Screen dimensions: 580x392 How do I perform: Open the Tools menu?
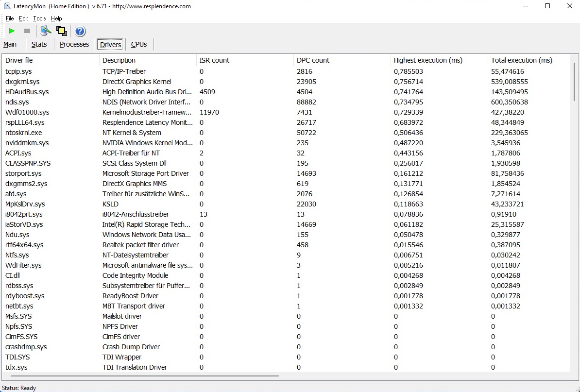(39, 18)
